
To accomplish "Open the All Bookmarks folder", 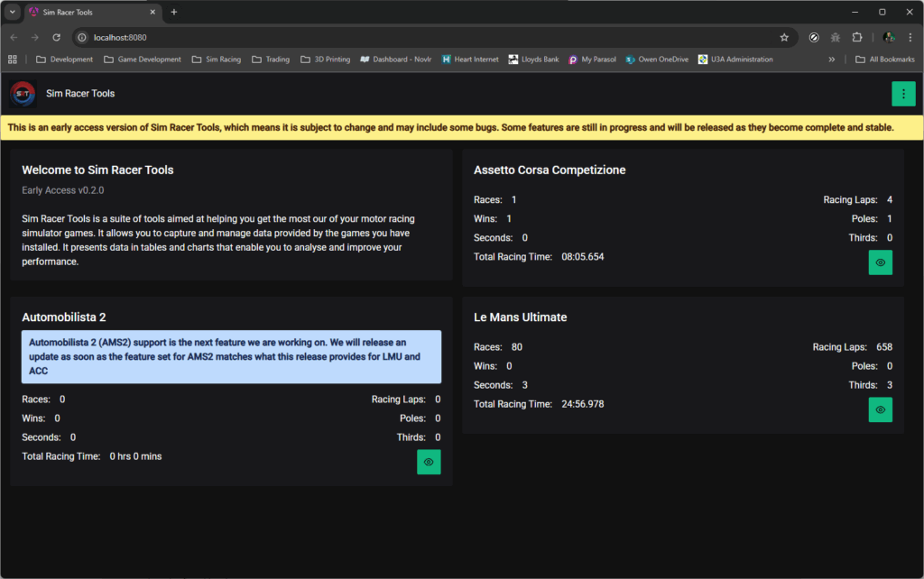I will pos(884,60).
